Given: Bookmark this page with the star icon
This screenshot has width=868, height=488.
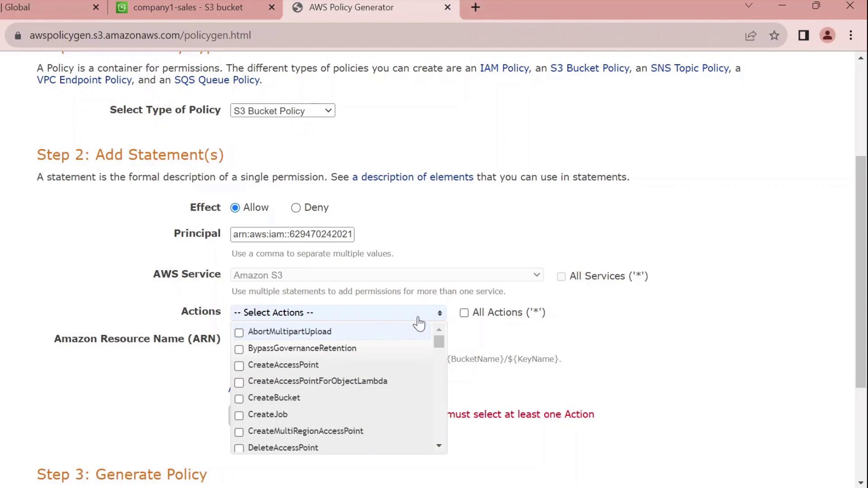Looking at the screenshot, I should pyautogui.click(x=774, y=36).
